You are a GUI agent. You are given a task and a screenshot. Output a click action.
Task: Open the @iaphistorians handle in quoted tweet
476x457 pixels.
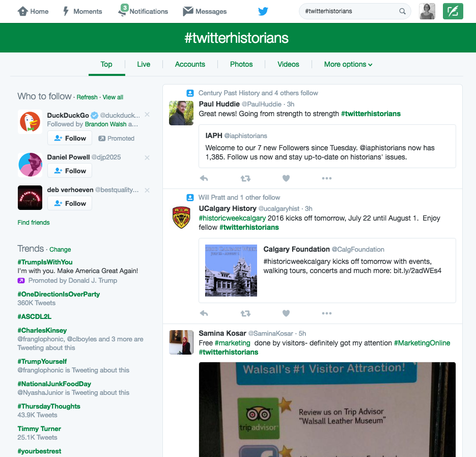pyautogui.click(x=245, y=136)
